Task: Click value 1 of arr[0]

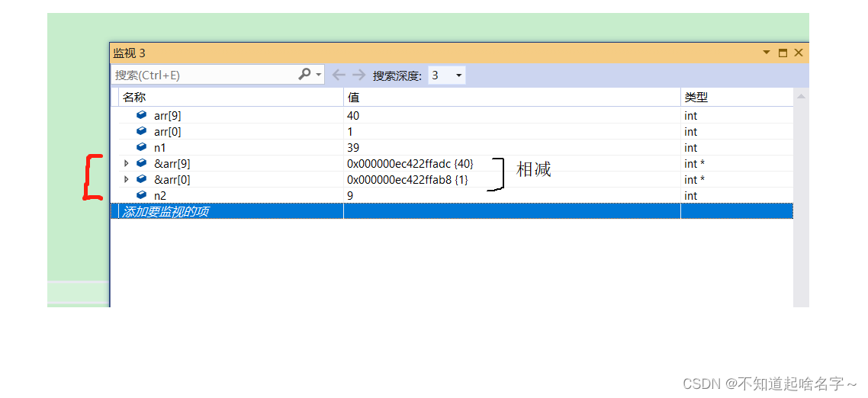Action: (350, 132)
